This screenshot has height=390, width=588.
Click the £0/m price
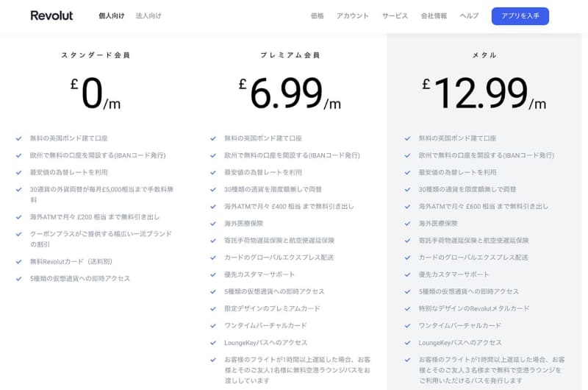96,93
